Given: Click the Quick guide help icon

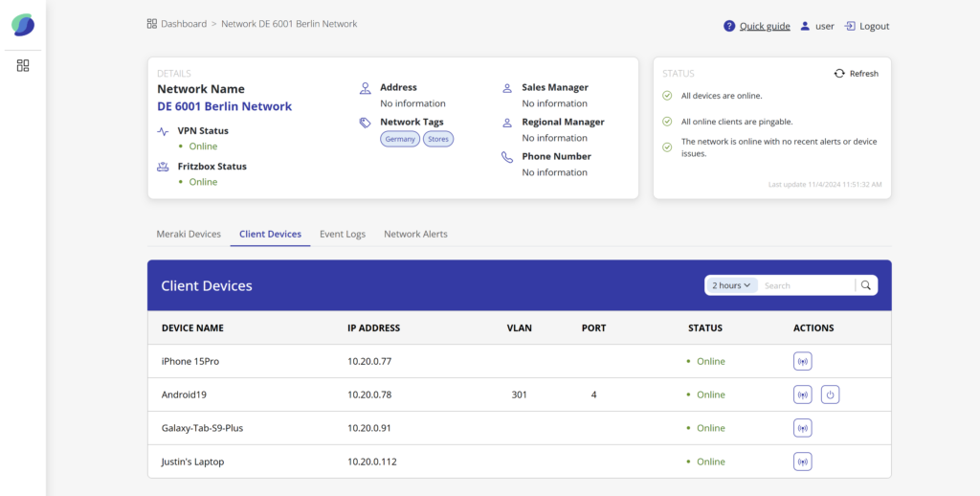Looking at the screenshot, I should 729,26.
